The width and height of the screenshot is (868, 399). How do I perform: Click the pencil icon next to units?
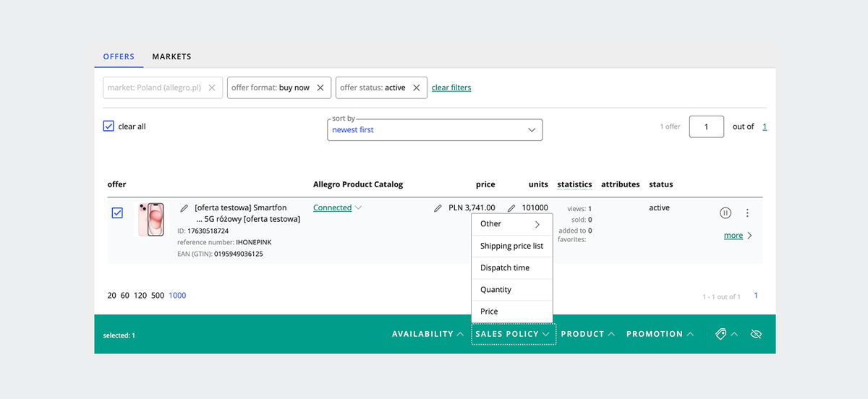tap(511, 208)
